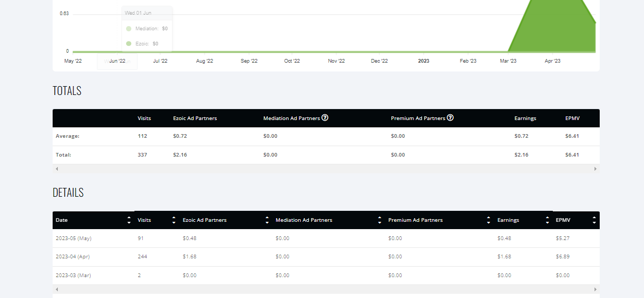
Task: Click the 244 visits cell
Action: click(142, 257)
